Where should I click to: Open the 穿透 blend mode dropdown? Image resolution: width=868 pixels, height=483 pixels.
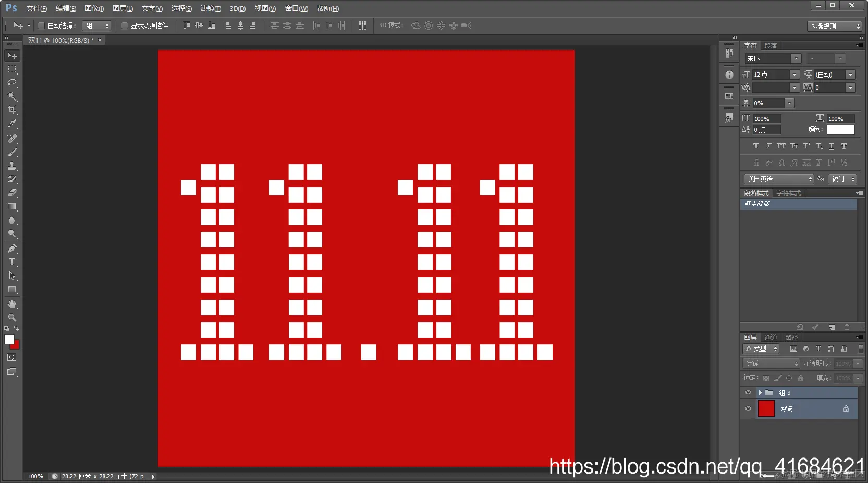(x=771, y=363)
